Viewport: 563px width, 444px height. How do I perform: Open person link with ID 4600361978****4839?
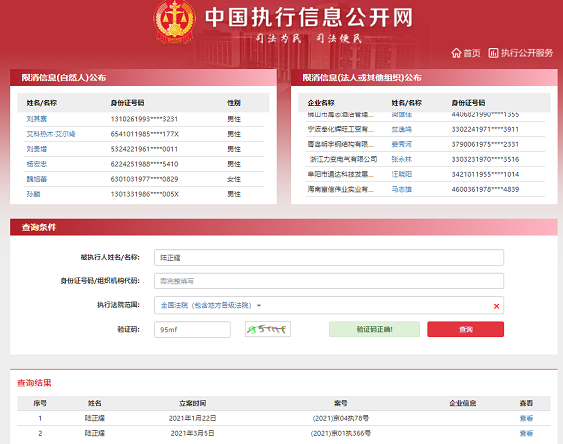pos(401,189)
